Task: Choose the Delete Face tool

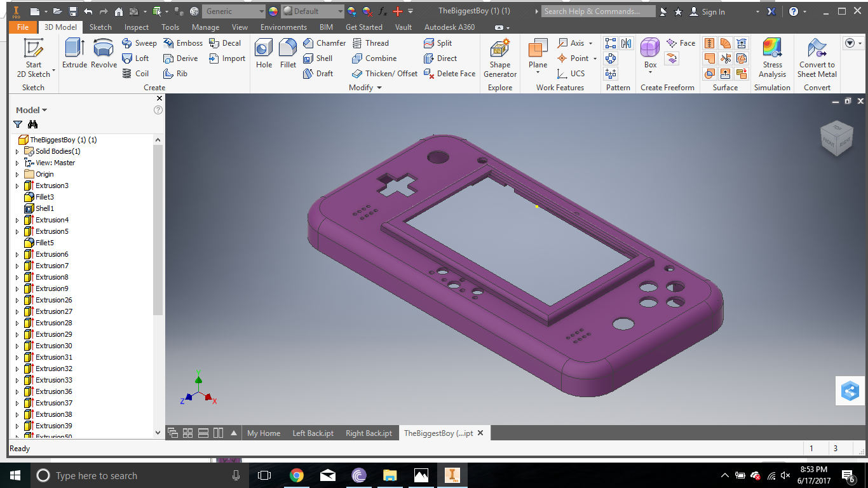Action: (449, 74)
